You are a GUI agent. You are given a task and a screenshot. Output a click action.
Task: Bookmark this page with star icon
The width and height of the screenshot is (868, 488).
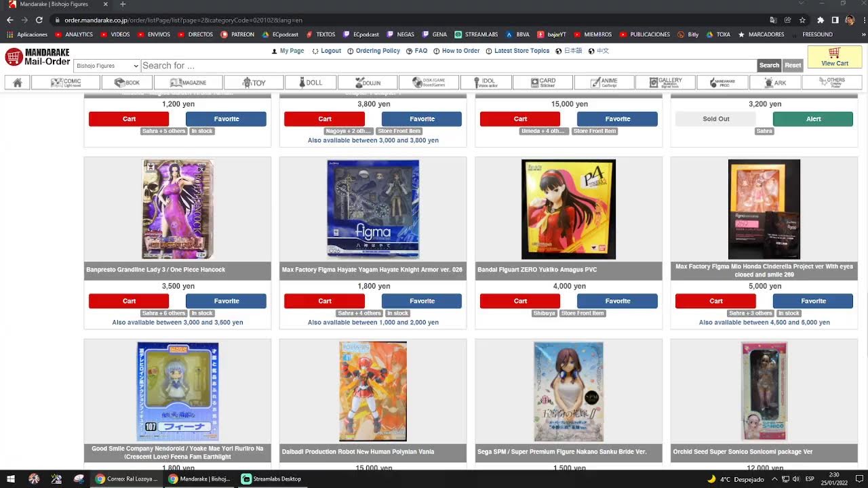tap(802, 20)
